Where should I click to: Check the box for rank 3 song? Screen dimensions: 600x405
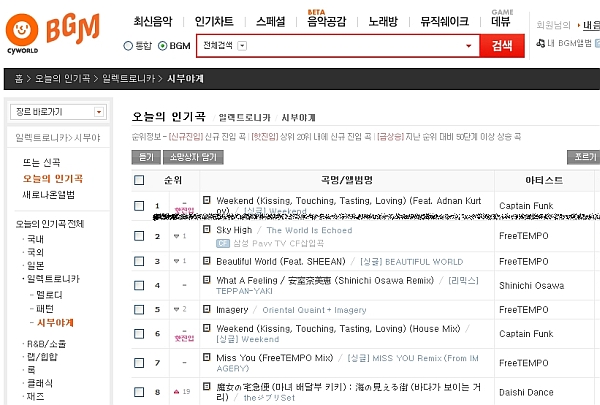[x=139, y=261]
